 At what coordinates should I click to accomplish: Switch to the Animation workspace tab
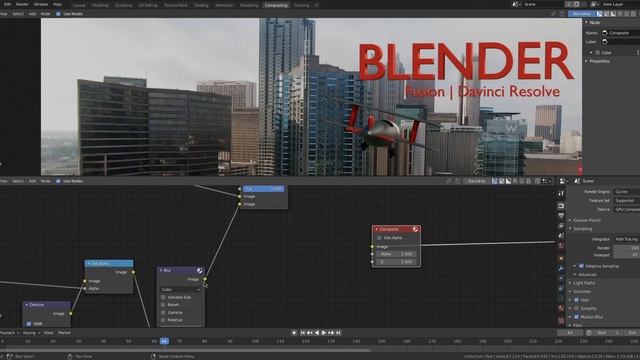coord(224,5)
